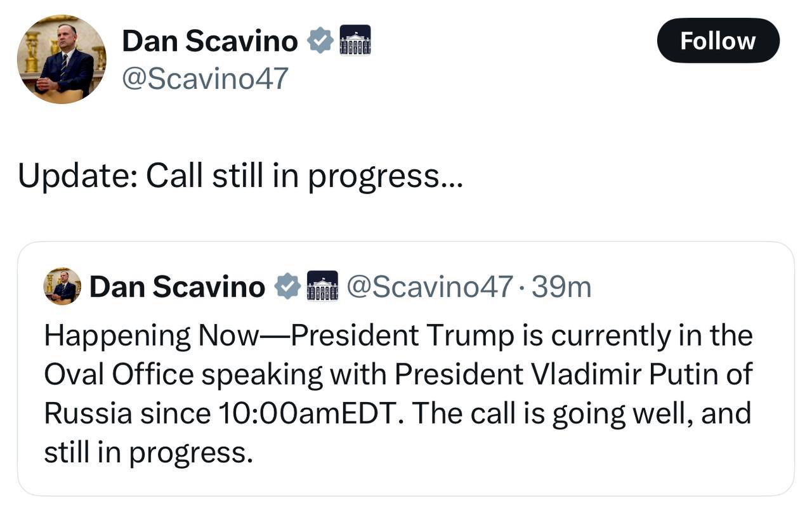Open profile via top Dan Scavino name

pos(209,41)
